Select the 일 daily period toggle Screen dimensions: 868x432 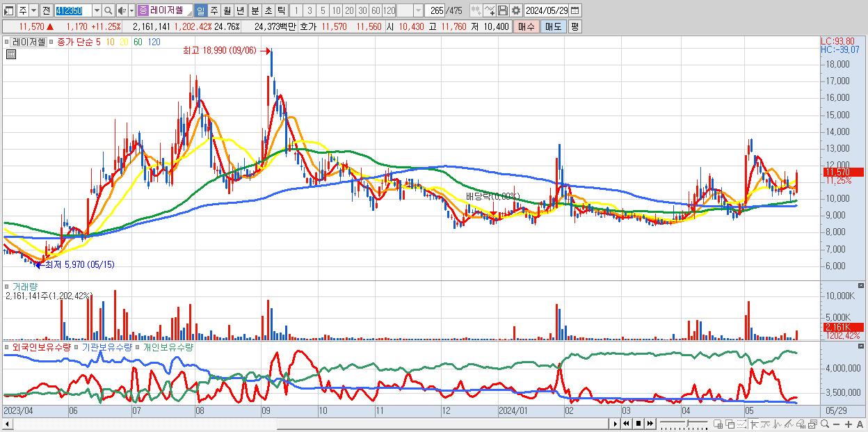(200, 11)
